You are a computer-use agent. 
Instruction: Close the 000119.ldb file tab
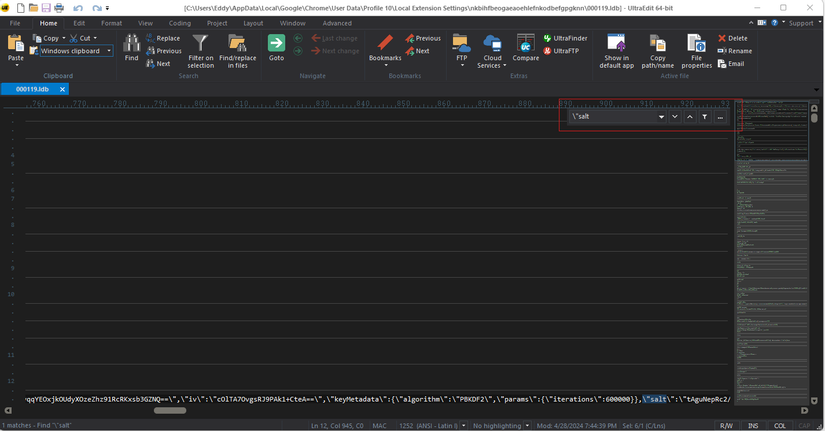coord(62,89)
